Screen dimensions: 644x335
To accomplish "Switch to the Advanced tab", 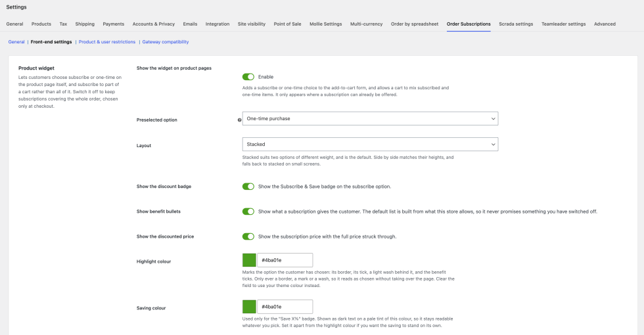I will [x=605, y=24].
